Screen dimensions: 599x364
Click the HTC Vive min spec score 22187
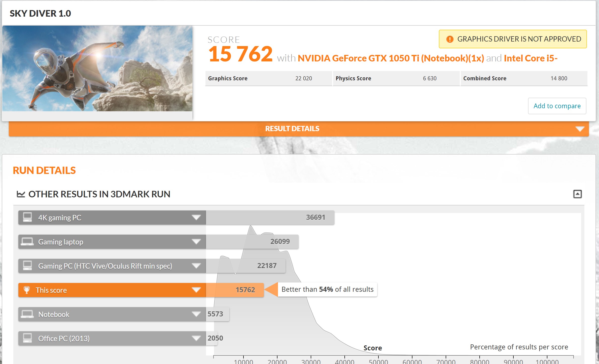coord(267,266)
